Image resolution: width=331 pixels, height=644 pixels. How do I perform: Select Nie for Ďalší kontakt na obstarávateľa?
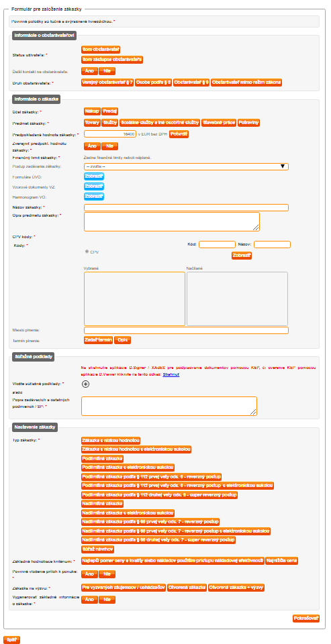click(107, 71)
